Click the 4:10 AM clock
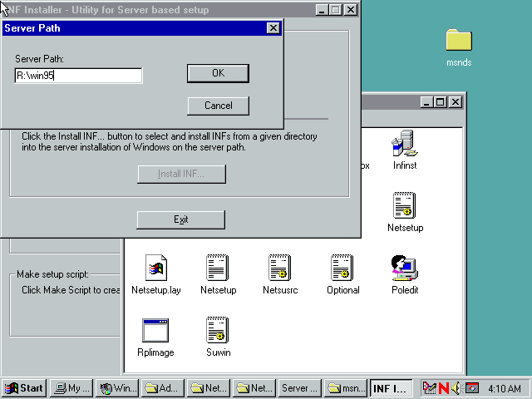Viewport: 532px width, 399px height. (x=505, y=388)
